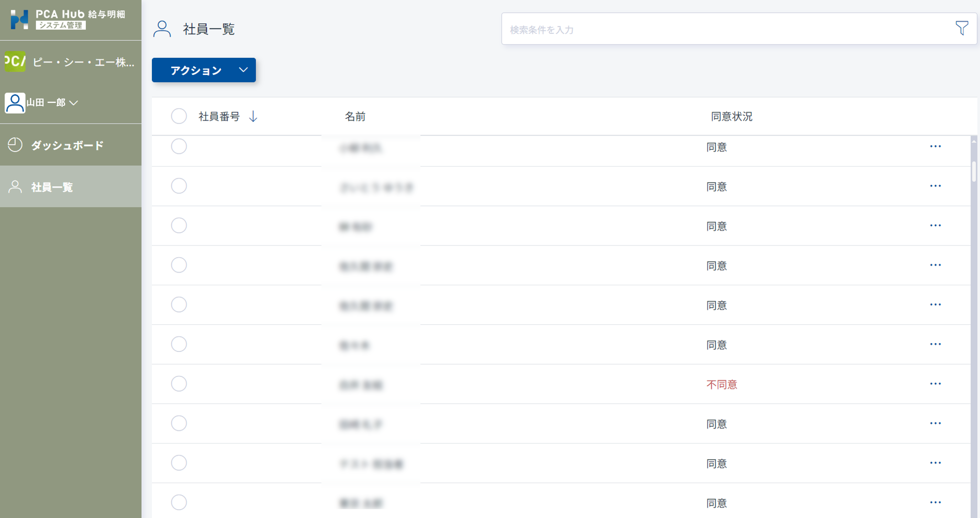Open the three-dot menu in the row below 不同意

pyautogui.click(x=935, y=423)
